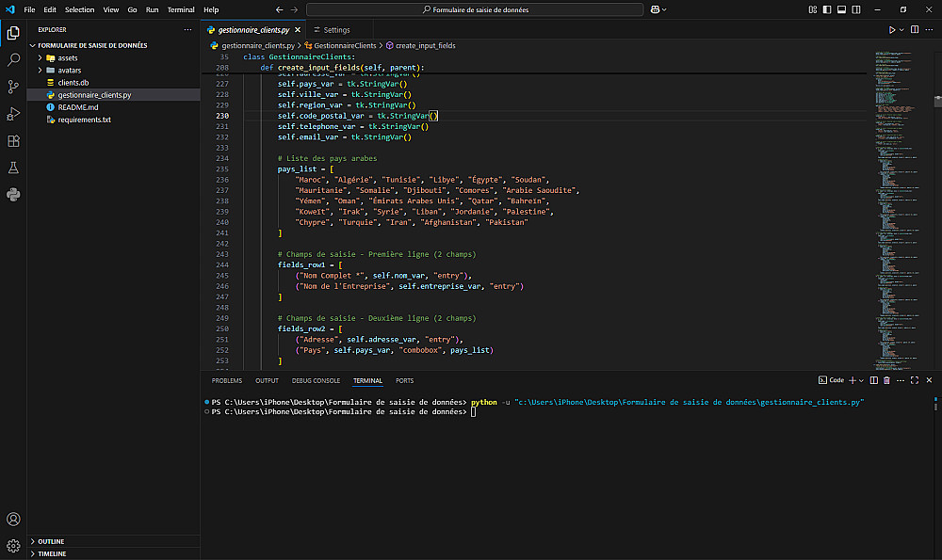Image resolution: width=942 pixels, height=560 pixels.
Task: Click the GestionnaireClients breadcrumb
Action: click(x=344, y=45)
